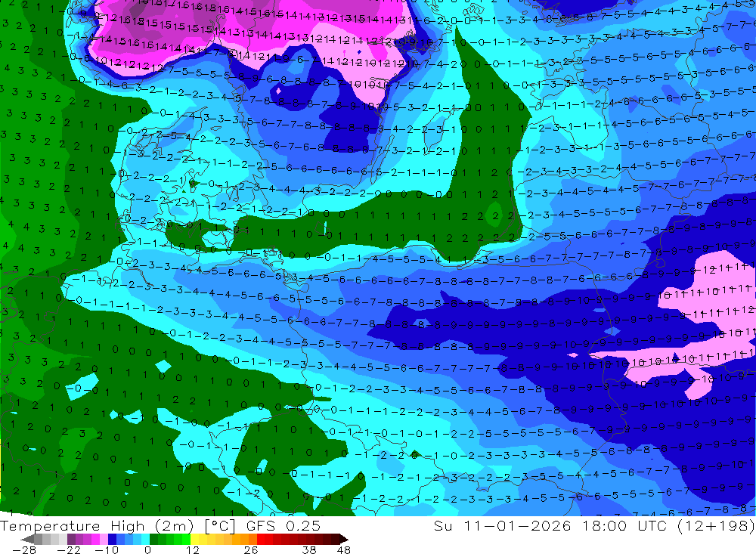Click the dark brown right arrow of the color scale

[x=344, y=539]
